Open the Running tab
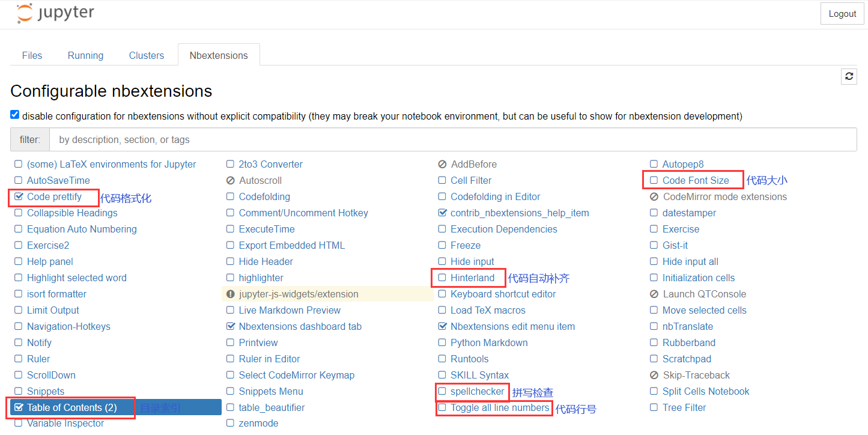Screen dimensions: 868x435 85,55
